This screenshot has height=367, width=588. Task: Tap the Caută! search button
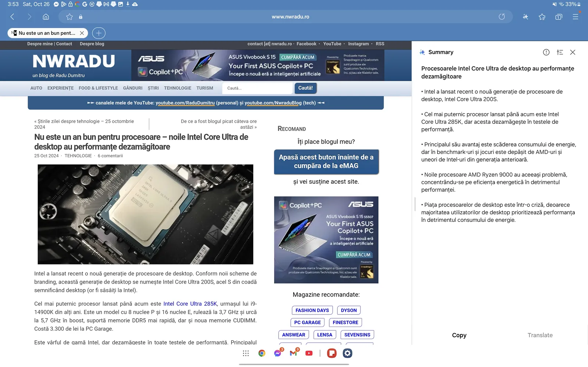[305, 88]
